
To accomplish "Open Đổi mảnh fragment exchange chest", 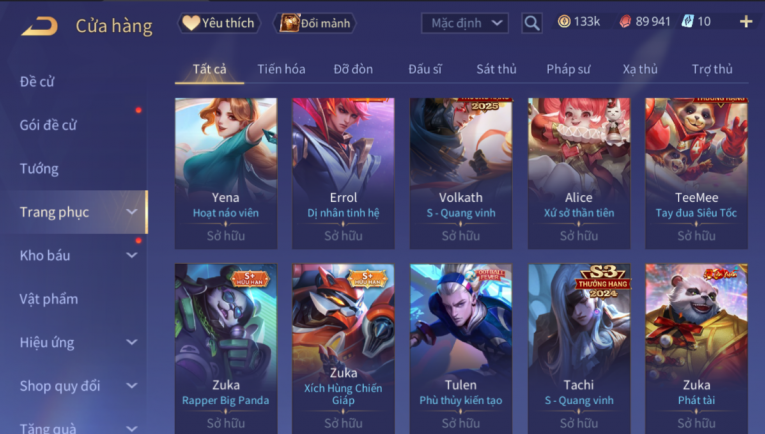I will [x=315, y=23].
